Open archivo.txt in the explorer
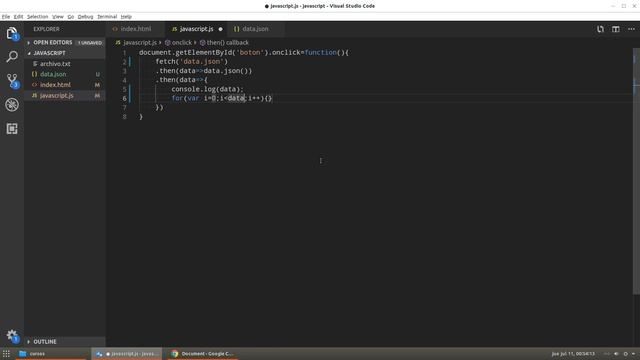The width and height of the screenshot is (640, 360). (64, 64)
